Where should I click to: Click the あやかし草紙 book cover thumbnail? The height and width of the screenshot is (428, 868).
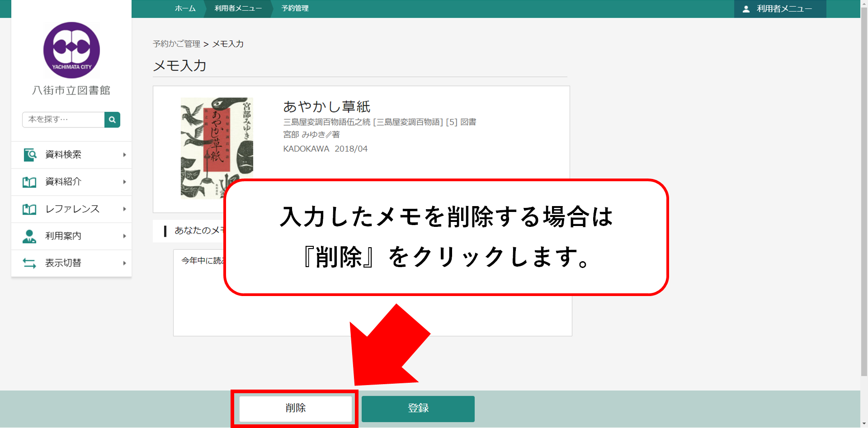click(x=217, y=148)
